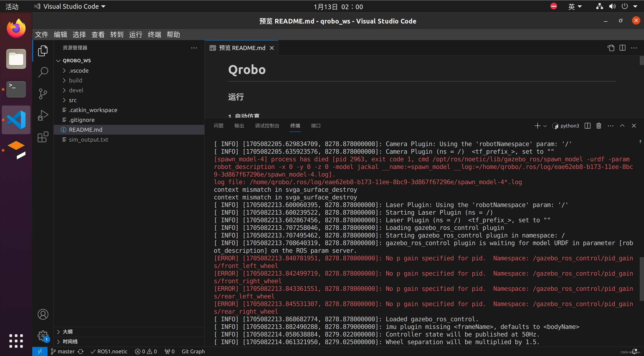Open the Accounts icon in activity bar
The height and width of the screenshot is (356, 644).
click(x=43, y=314)
